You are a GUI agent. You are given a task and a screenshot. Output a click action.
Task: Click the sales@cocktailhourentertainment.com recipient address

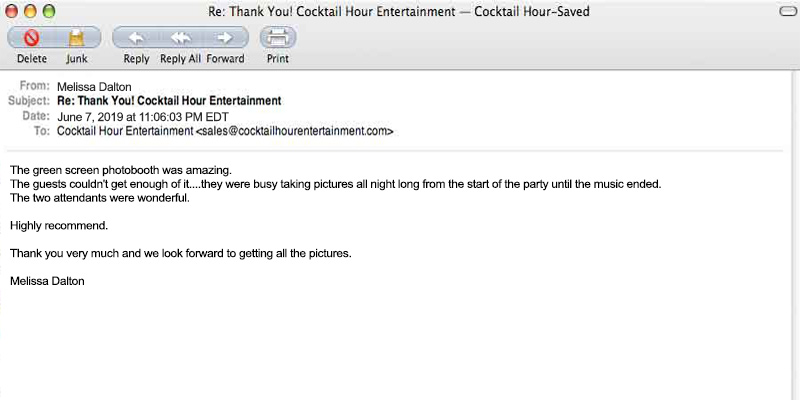coord(294,131)
